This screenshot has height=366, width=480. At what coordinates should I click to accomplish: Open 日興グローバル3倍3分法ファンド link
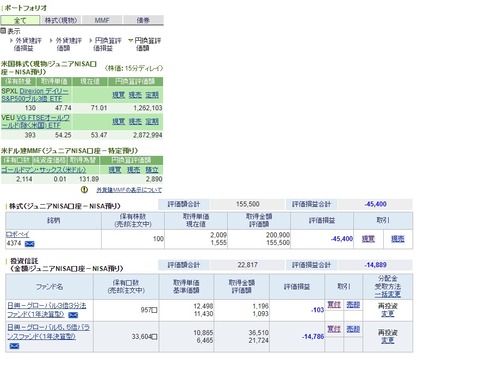(x=47, y=310)
